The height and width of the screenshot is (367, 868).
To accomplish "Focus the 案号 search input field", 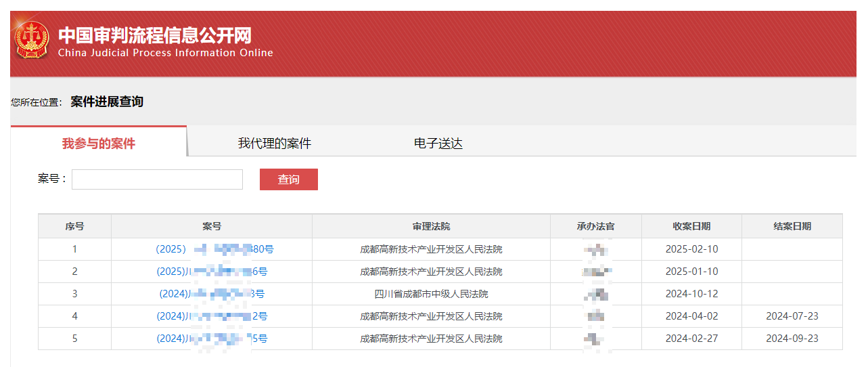I will point(157,179).
